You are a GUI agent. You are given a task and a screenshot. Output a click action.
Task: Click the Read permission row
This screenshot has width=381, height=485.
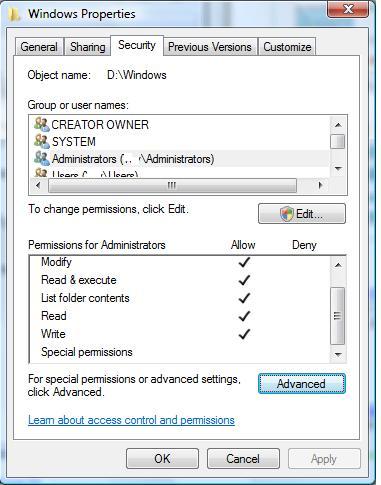180,316
